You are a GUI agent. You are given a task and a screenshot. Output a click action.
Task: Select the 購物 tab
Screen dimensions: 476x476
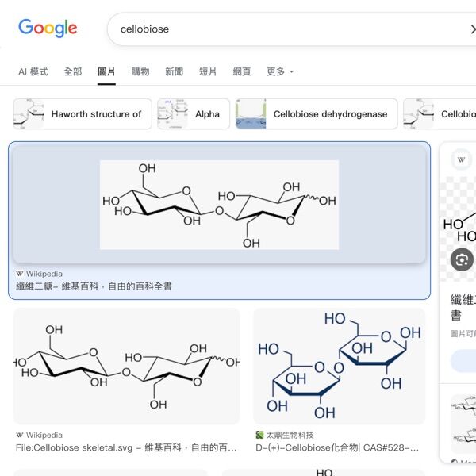point(140,71)
